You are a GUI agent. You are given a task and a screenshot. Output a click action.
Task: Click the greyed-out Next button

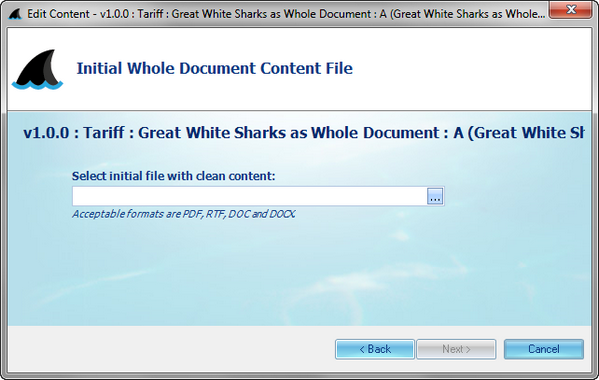click(x=456, y=349)
